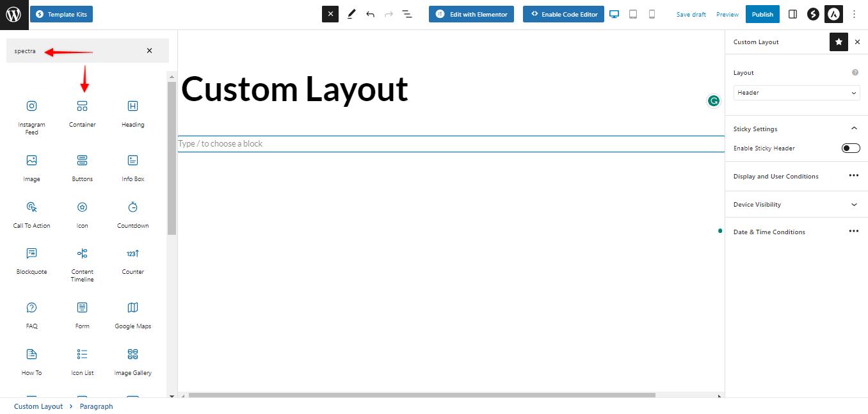Screen dimensions: 868x414
Task: Insert the Countdown block
Action: [x=133, y=215]
